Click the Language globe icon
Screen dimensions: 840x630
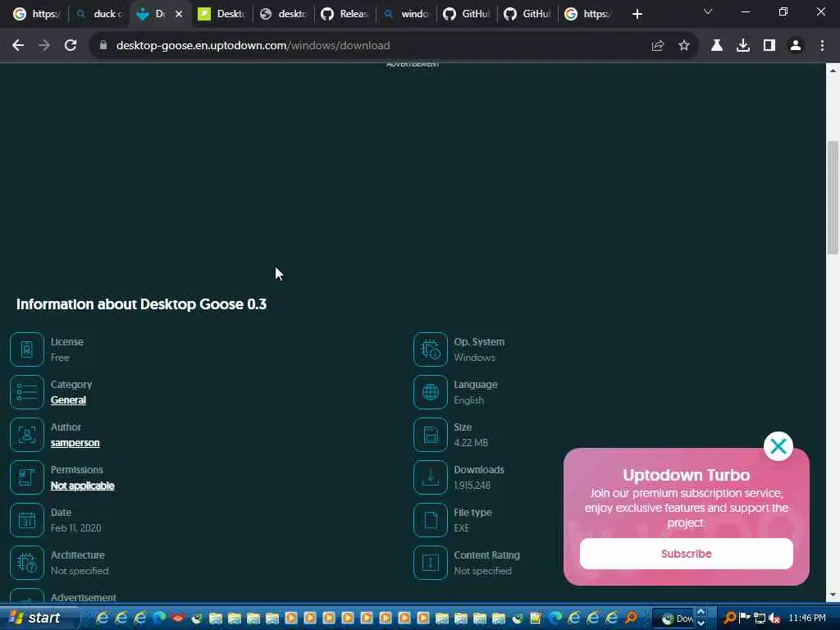(430, 392)
